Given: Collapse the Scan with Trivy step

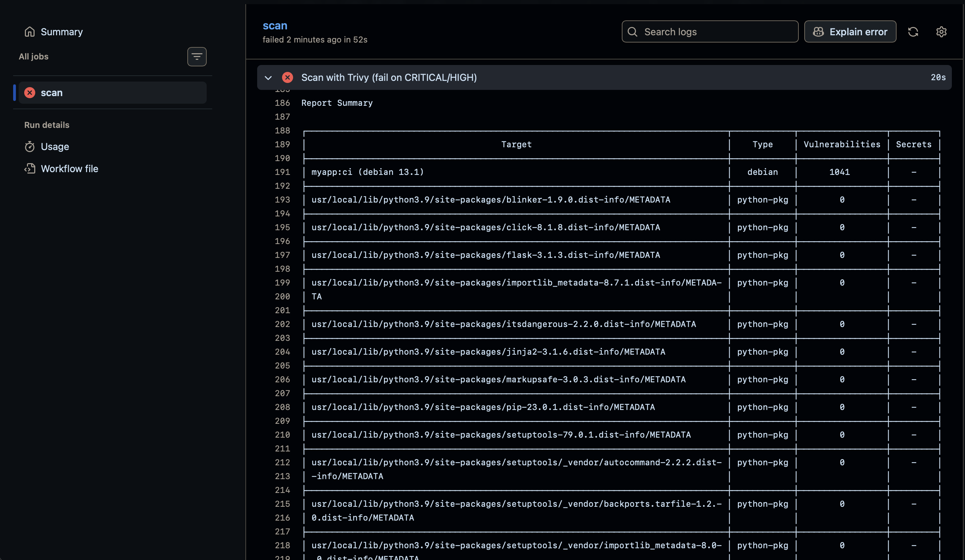Looking at the screenshot, I should (268, 78).
